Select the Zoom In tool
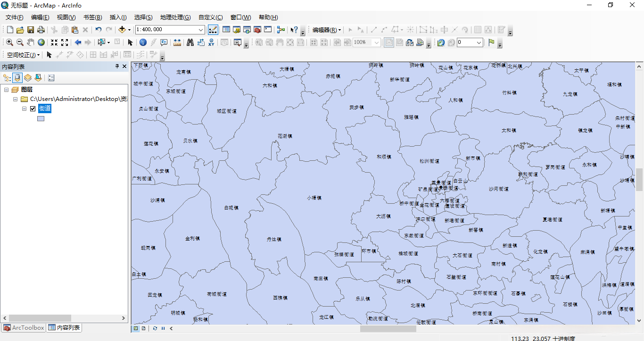The width and height of the screenshot is (644, 341). [x=9, y=42]
